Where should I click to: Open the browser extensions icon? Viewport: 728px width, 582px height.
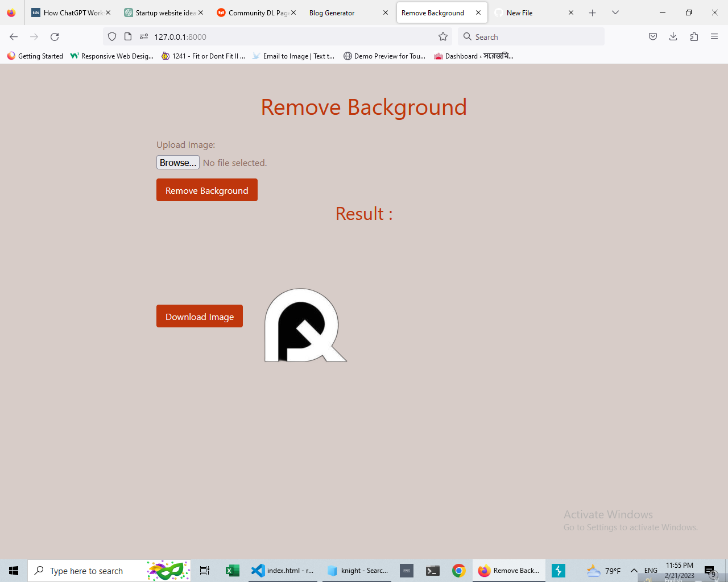(694, 36)
